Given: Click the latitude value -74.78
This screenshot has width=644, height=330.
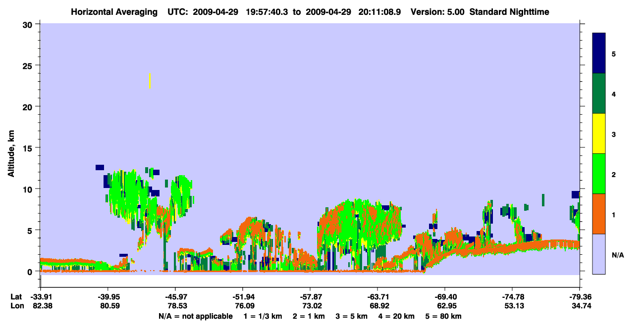Looking at the screenshot, I should tap(512, 297).
